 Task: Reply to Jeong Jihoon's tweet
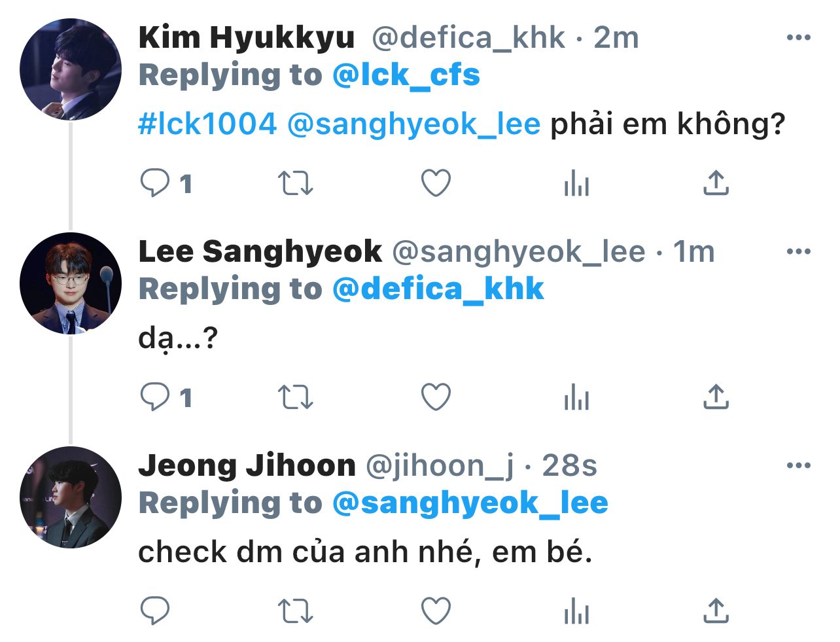[156, 611]
